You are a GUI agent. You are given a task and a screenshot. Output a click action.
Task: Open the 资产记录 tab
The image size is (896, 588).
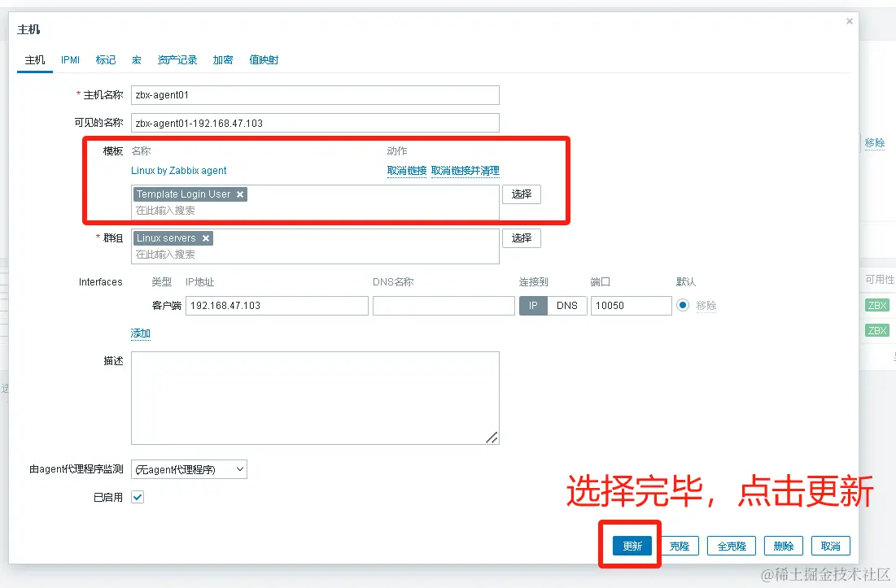[x=177, y=60]
